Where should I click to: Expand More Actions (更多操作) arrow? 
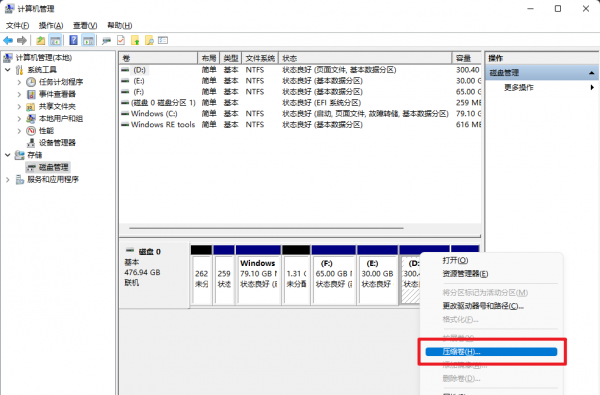[x=592, y=88]
